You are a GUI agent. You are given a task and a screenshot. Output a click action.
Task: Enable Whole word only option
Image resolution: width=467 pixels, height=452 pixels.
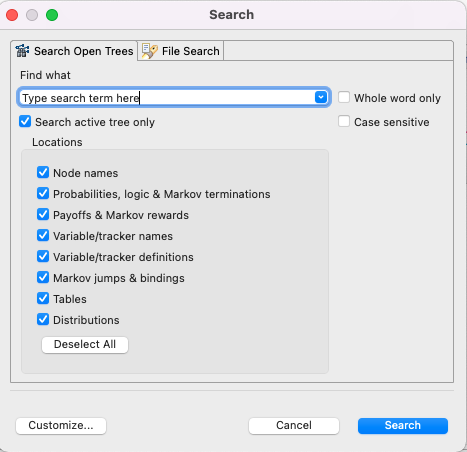point(344,97)
